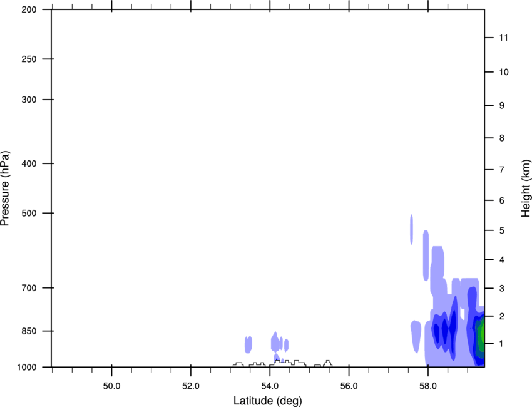The image size is (532, 407).
Task: Click the 2 km height label
Action: (x=502, y=316)
